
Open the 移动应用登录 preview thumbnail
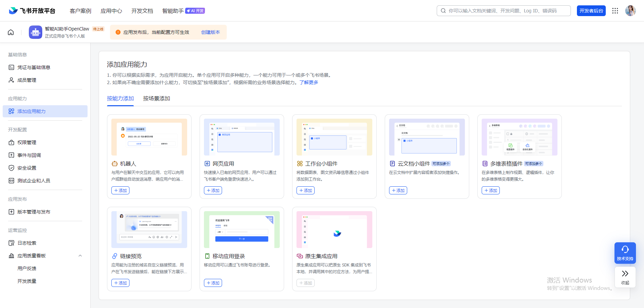242,230
